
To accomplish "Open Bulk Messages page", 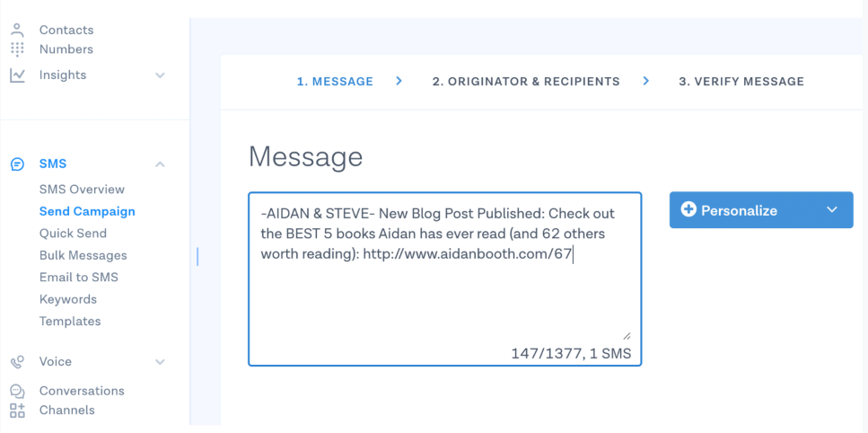I will point(83,255).
